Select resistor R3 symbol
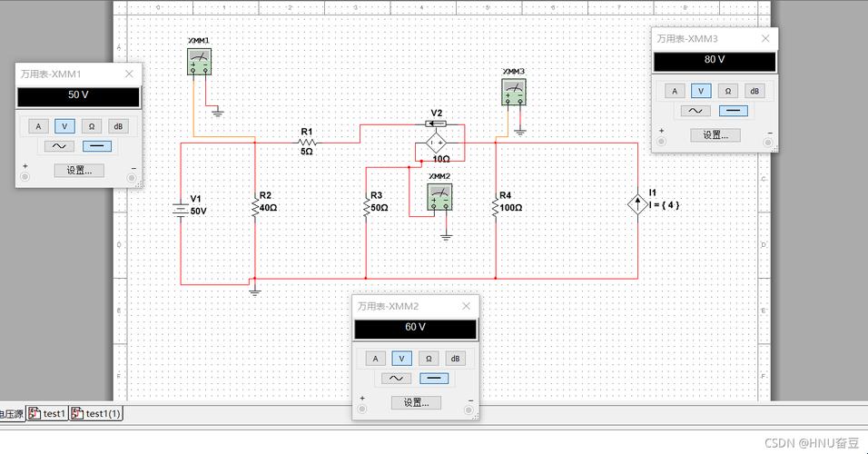 pyautogui.click(x=366, y=208)
